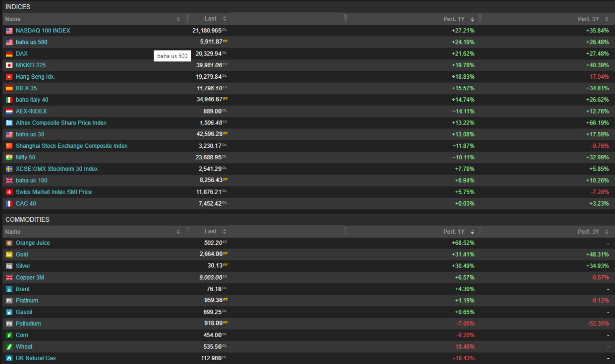The image size is (615, 364).
Task: Click the oil barrel icon beside Brent
Action: [9, 289]
